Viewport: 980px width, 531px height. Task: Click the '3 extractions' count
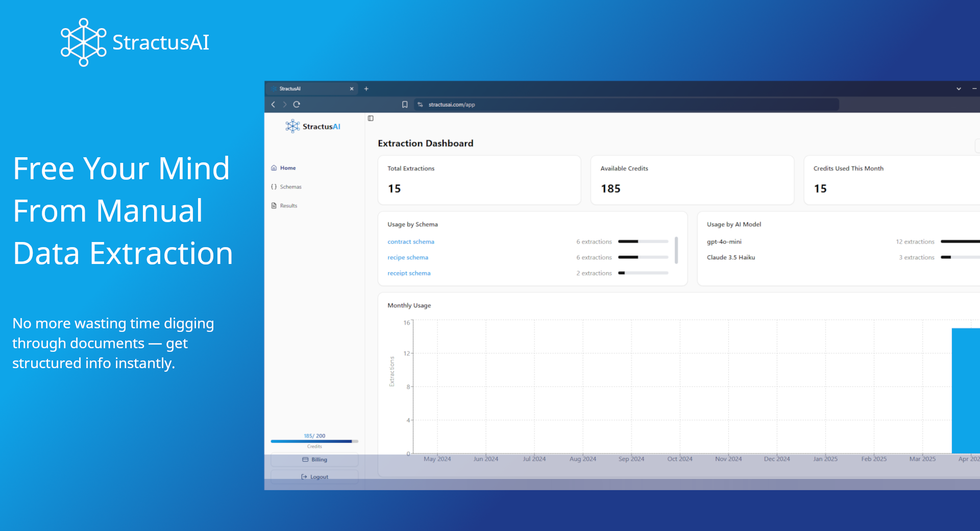[917, 257]
